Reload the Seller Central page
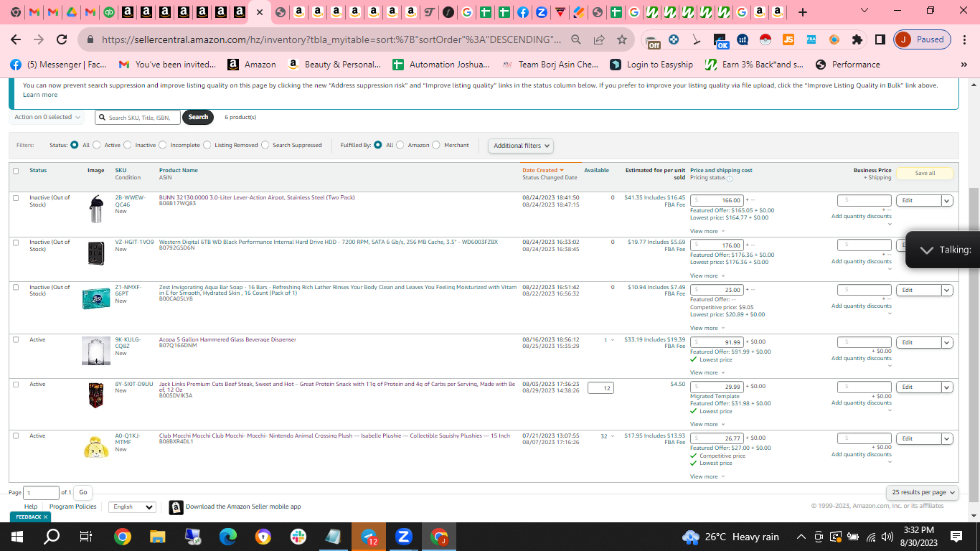Viewport: 980px width, 551px height. (62, 39)
